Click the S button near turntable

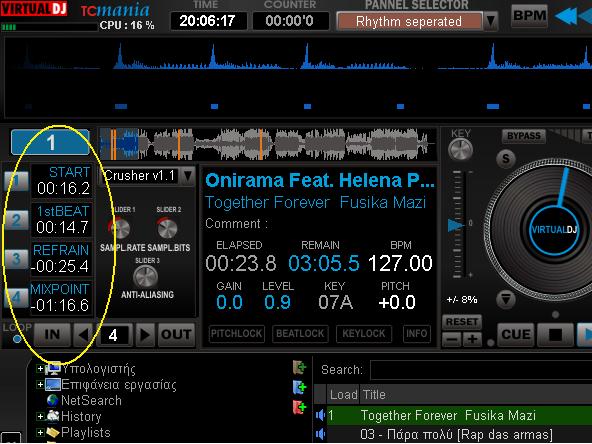pos(506,159)
